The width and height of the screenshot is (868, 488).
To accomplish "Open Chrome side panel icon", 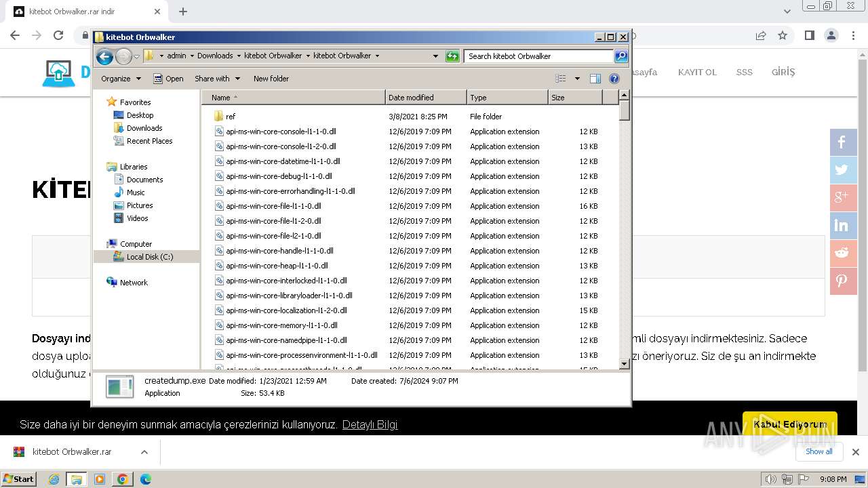I will point(809,35).
